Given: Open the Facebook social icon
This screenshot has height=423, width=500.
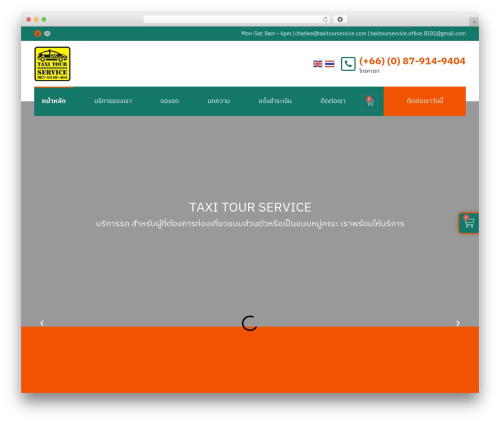Looking at the screenshot, I should click(38, 34).
